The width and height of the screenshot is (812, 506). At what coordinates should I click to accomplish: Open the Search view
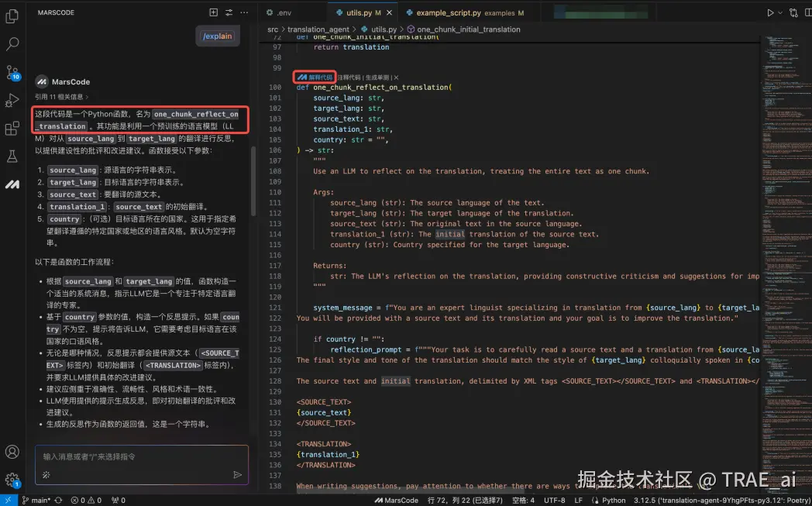pos(12,43)
